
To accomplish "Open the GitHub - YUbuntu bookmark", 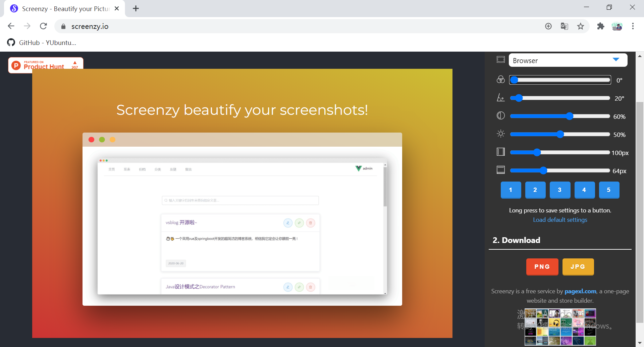I will (x=42, y=43).
